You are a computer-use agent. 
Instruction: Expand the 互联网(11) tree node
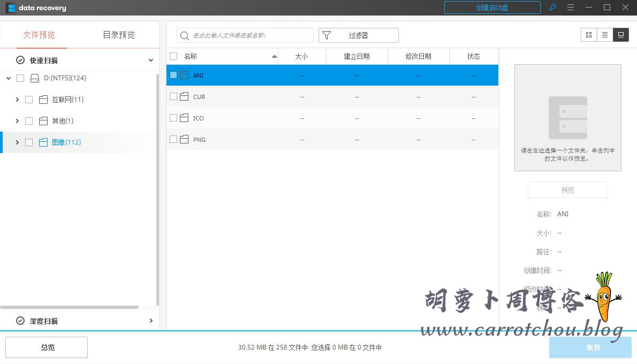click(17, 100)
